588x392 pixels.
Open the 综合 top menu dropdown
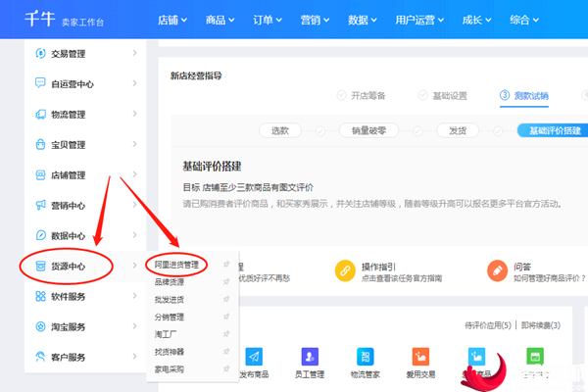click(524, 20)
